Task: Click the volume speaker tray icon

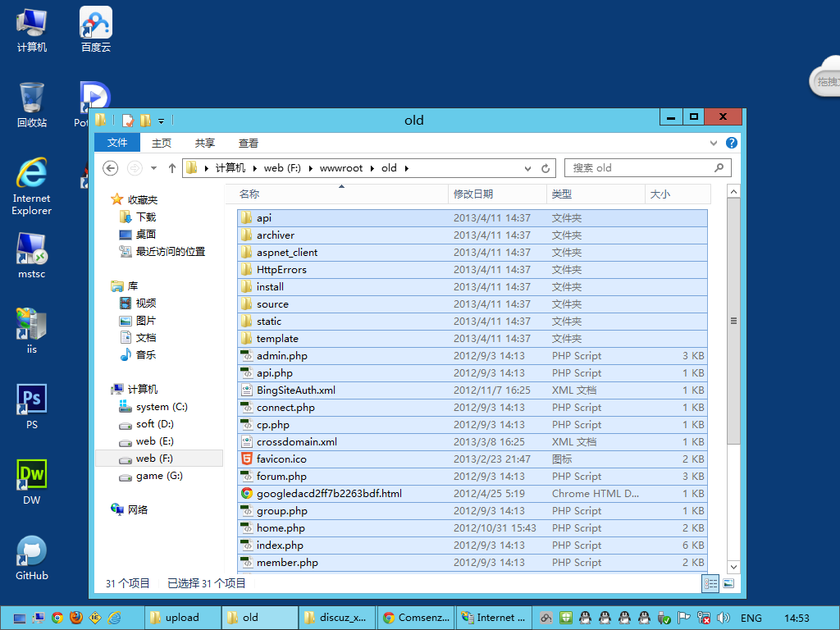Action: pyautogui.click(x=724, y=618)
